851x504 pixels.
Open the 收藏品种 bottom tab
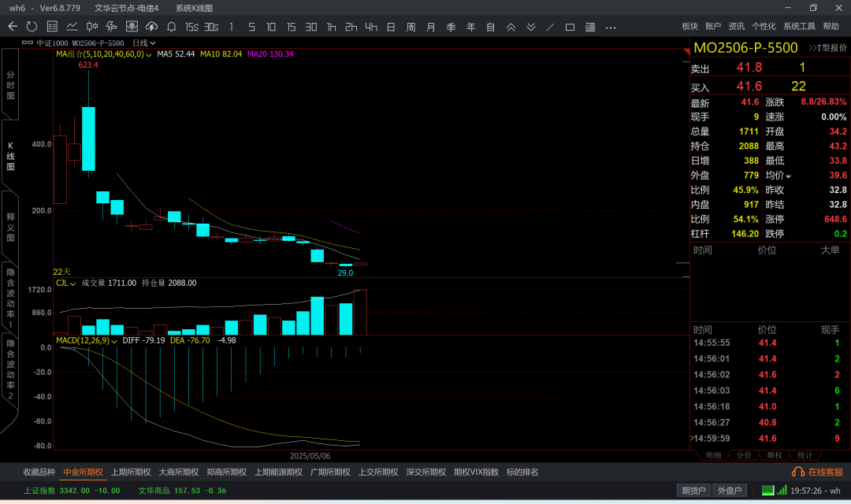(39, 472)
